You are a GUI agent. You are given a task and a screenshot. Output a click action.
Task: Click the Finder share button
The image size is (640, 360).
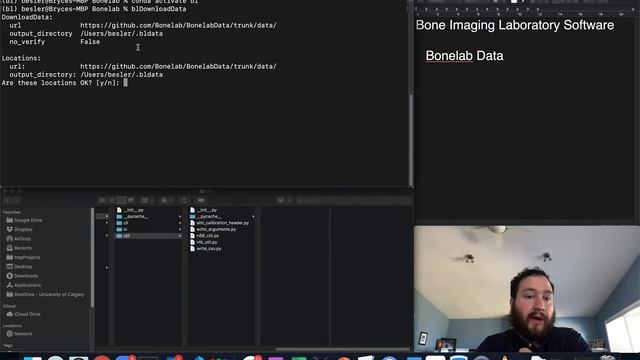coord(184,200)
